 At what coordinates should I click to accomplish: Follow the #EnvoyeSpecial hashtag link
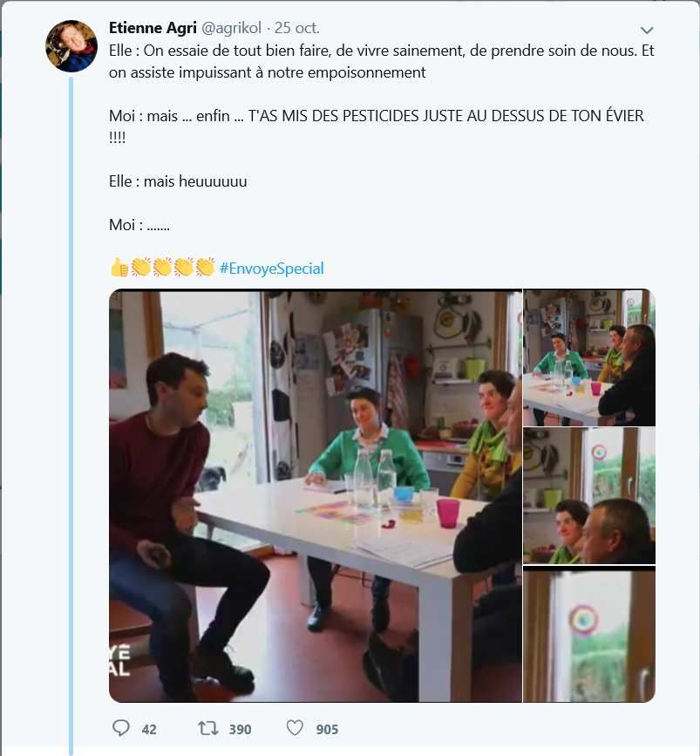coord(271,269)
